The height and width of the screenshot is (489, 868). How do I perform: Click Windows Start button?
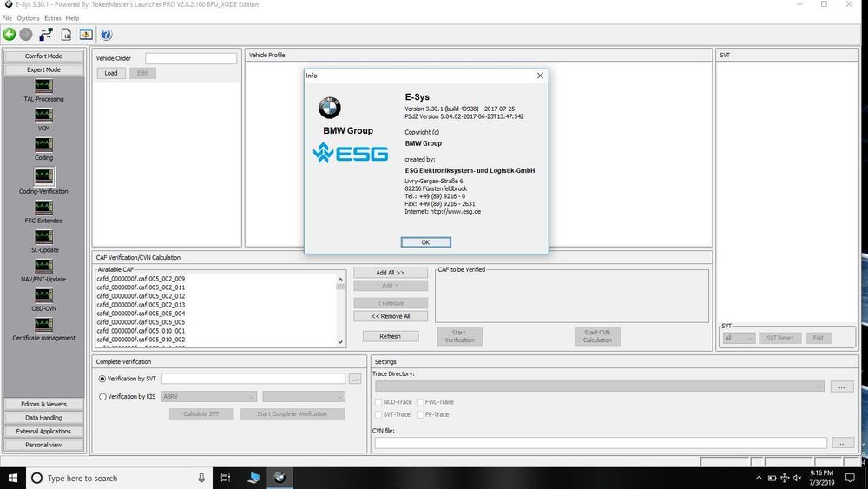coord(13,478)
